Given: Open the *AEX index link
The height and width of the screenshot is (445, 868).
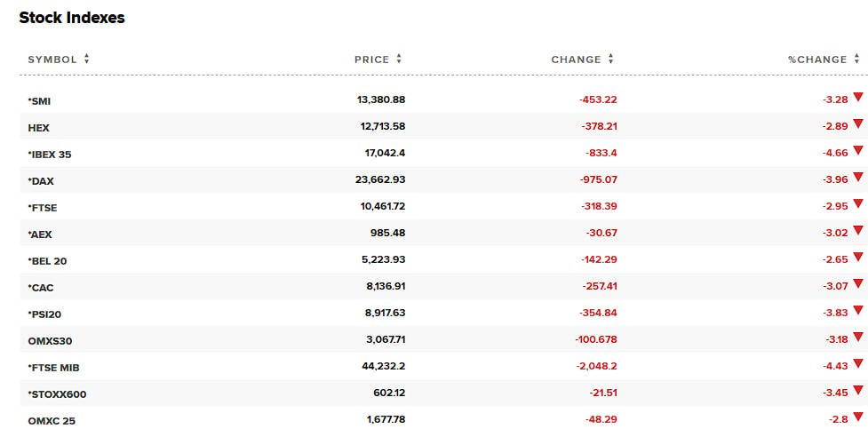Looking at the screenshot, I should (x=40, y=234).
